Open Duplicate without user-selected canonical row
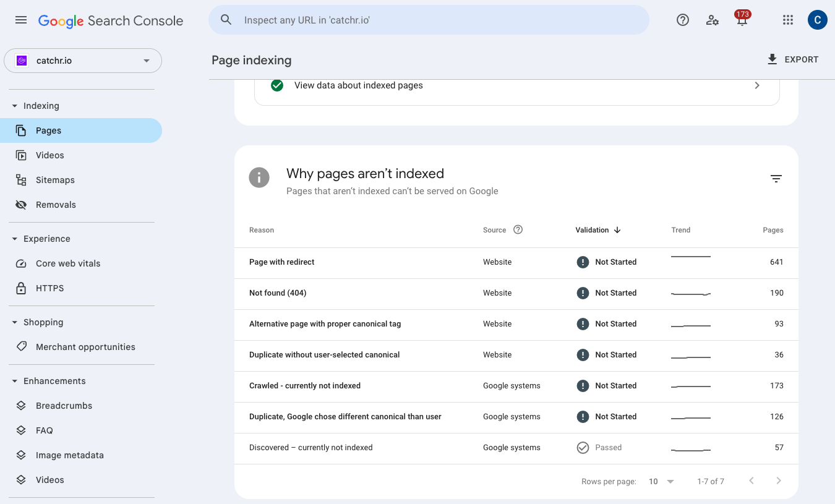This screenshot has width=835, height=504. (x=516, y=355)
